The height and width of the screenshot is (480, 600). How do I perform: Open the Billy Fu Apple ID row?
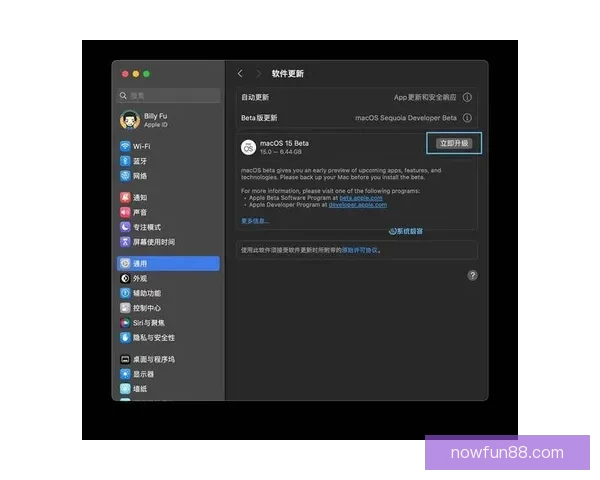point(168,120)
